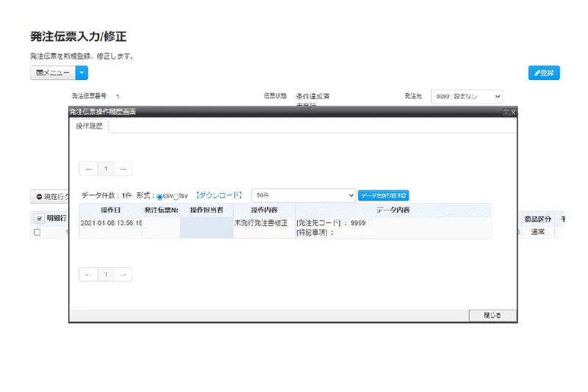The height and width of the screenshot is (392, 588).
Task: Toggle the 明細行 header checkbox
Action: point(40,218)
